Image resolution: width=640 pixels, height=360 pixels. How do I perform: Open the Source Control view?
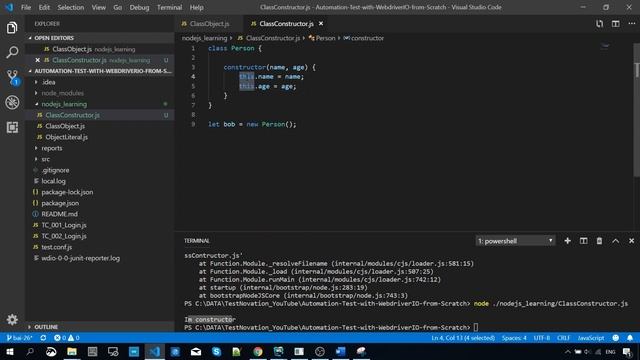13,77
